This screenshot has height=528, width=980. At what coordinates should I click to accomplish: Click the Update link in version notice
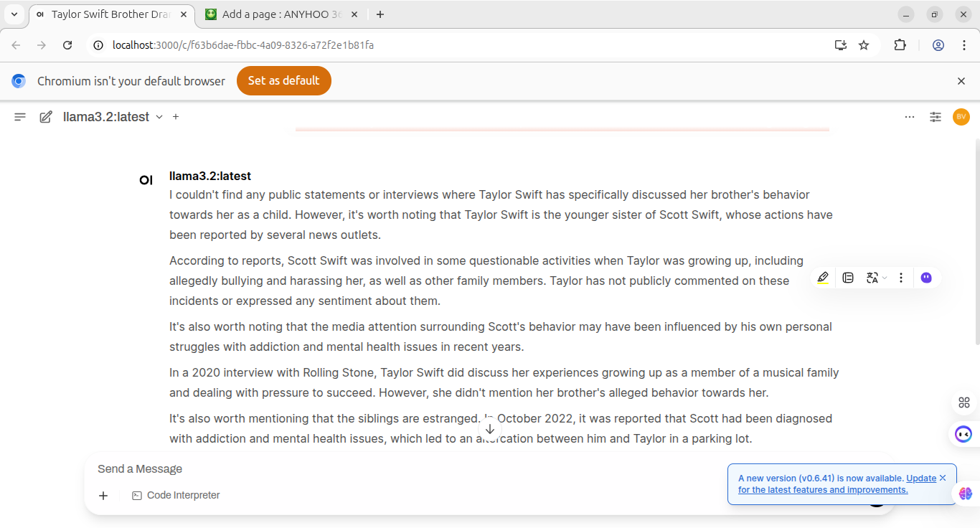pos(921,478)
